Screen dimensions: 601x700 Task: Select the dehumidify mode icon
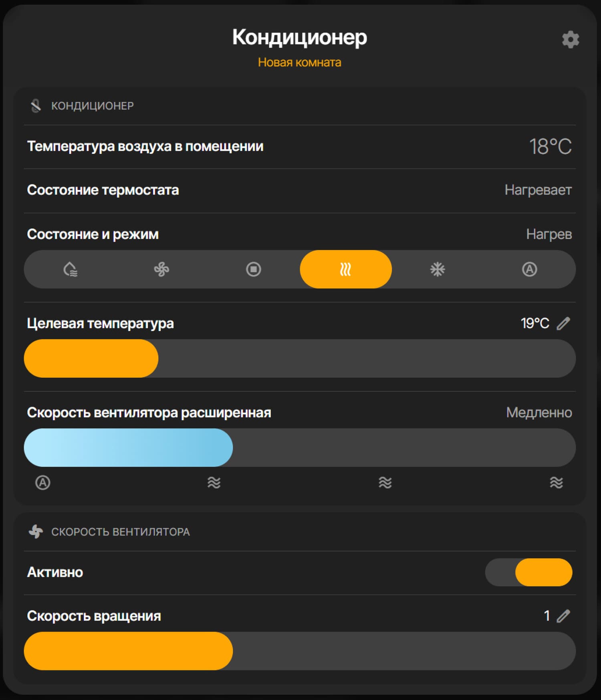71,269
